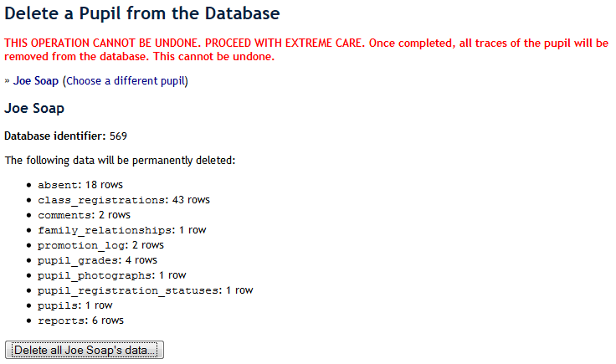Click the reports 6 rows entry
Viewport: 616px width, 364px height.
[80, 320]
